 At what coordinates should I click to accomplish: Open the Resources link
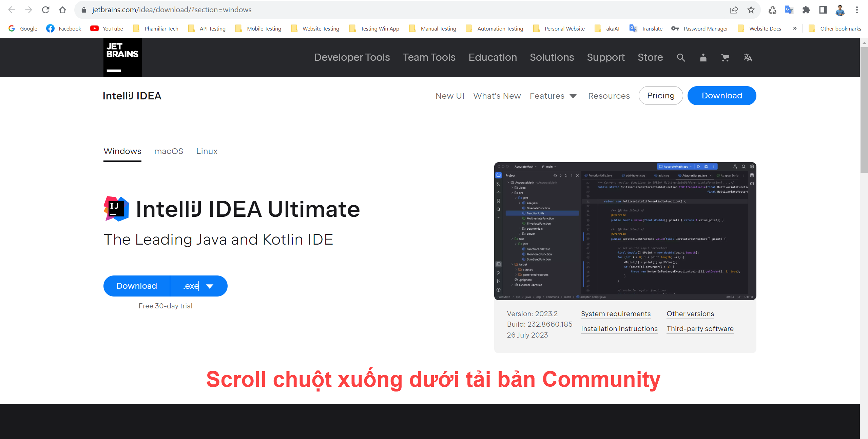tap(609, 96)
